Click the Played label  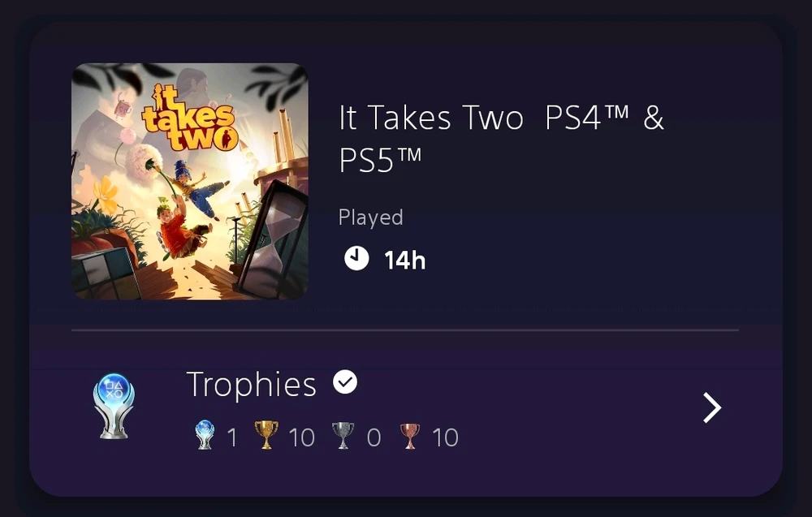(371, 218)
